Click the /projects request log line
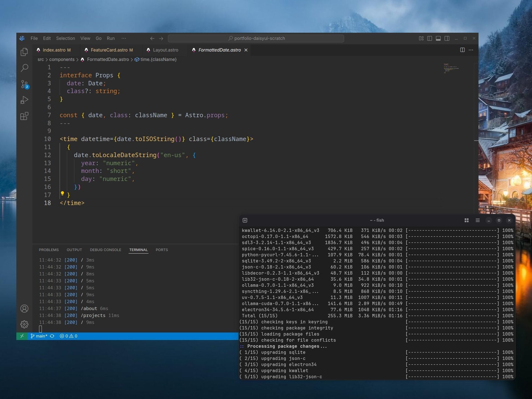532x399 pixels. [79, 315]
